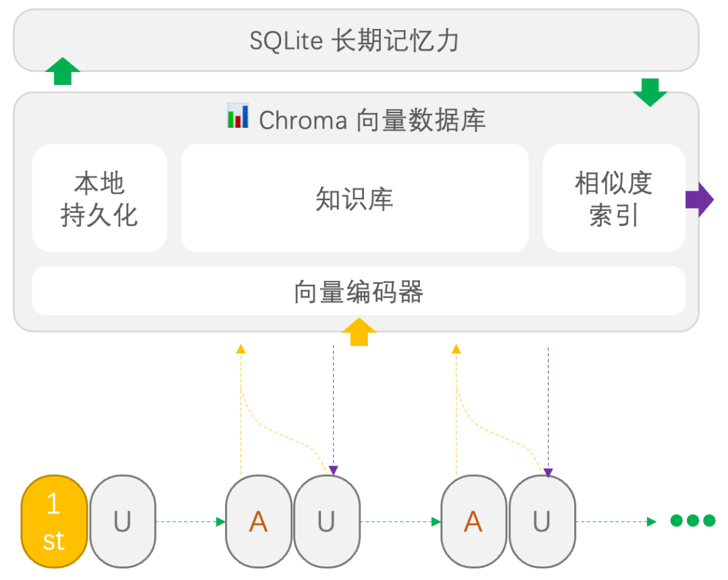Screen dimensions: 728x580
Task: Click the U node following the first A
Action: 328,522
